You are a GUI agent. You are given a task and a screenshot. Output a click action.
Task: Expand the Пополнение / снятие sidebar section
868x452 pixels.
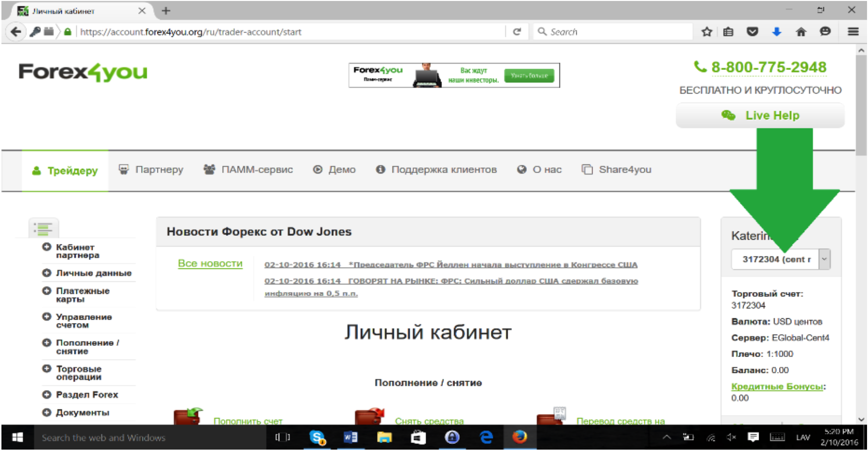pyautogui.click(x=47, y=343)
